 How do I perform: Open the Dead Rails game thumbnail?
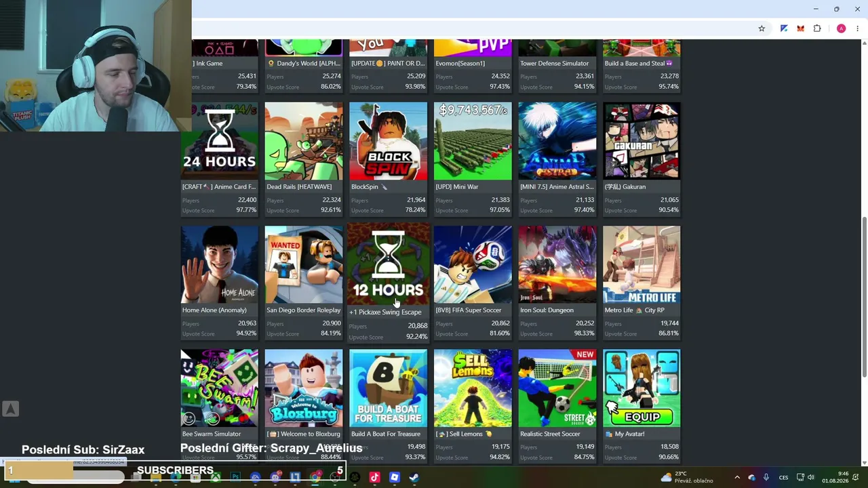click(304, 141)
